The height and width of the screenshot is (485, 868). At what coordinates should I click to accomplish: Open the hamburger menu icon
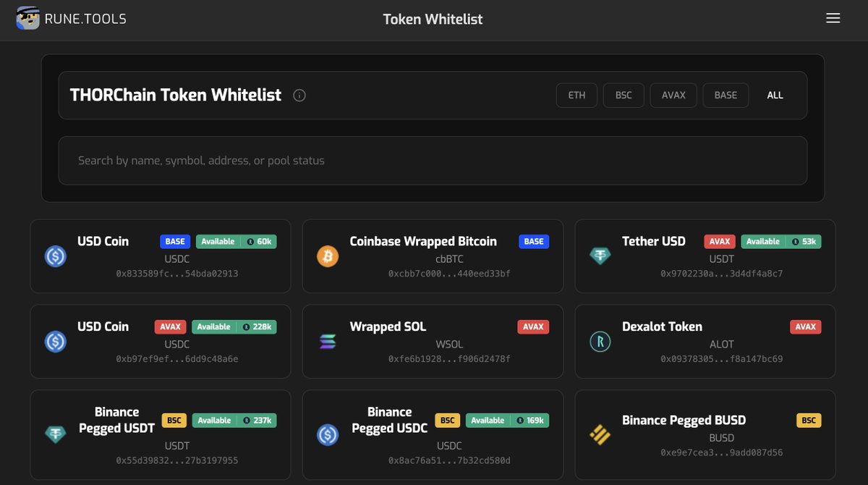pyautogui.click(x=833, y=18)
